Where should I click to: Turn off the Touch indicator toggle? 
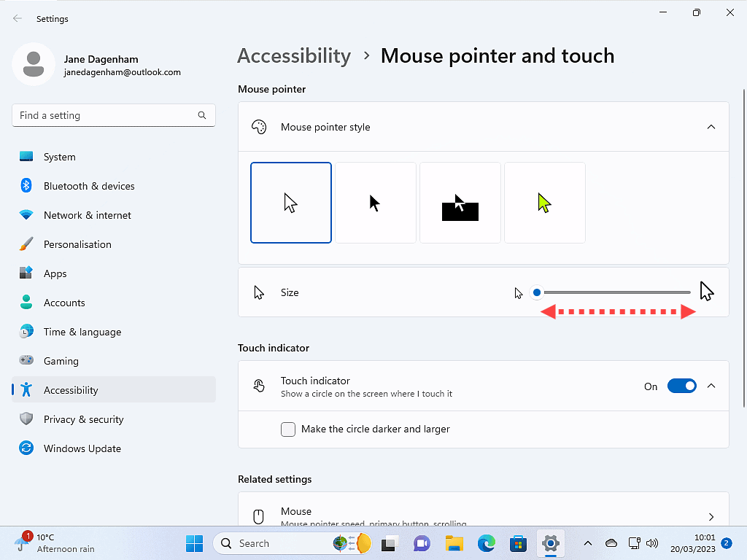pos(681,386)
